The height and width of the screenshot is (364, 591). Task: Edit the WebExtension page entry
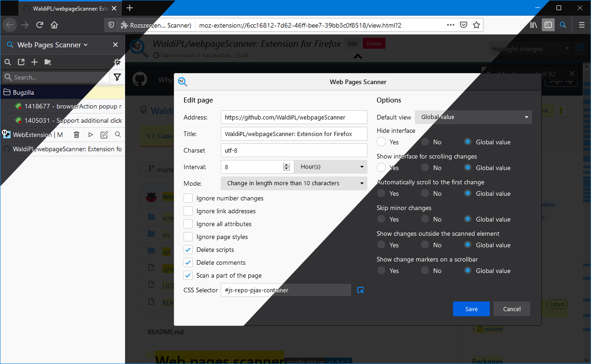pyautogui.click(x=104, y=135)
